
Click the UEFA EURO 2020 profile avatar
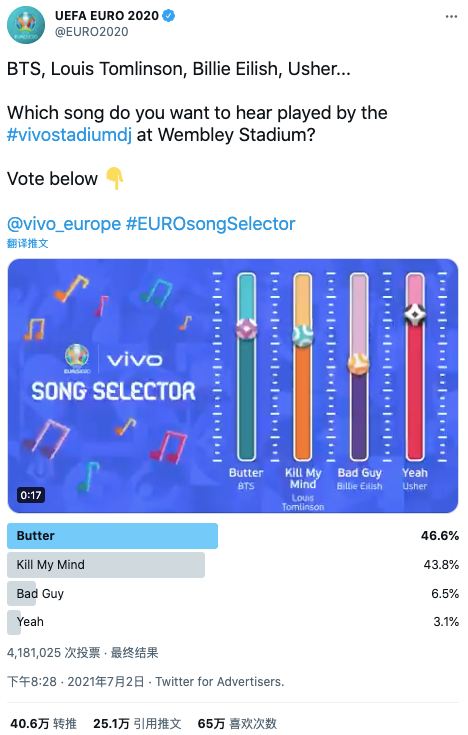(x=26, y=25)
